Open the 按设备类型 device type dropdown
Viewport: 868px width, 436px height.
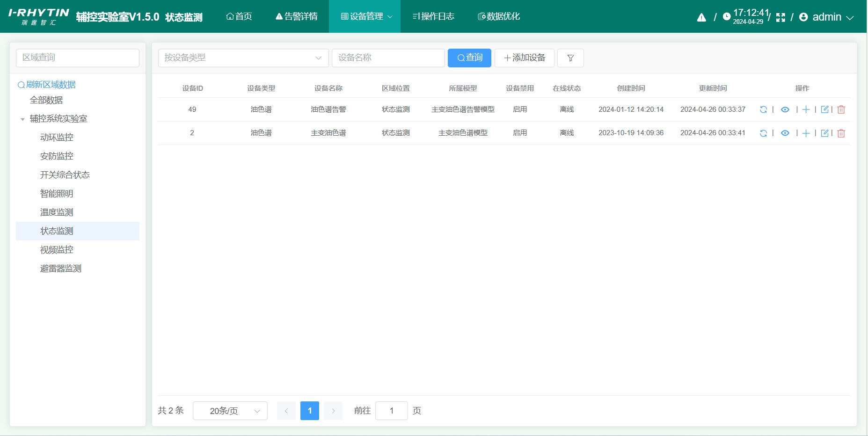tap(243, 58)
